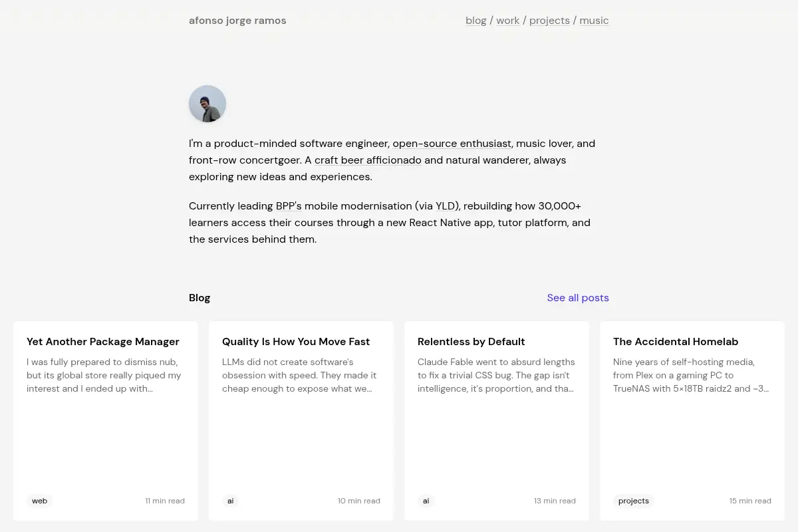Image resolution: width=798 pixels, height=532 pixels.
Task: Click the Blog section heading
Action: click(x=199, y=298)
